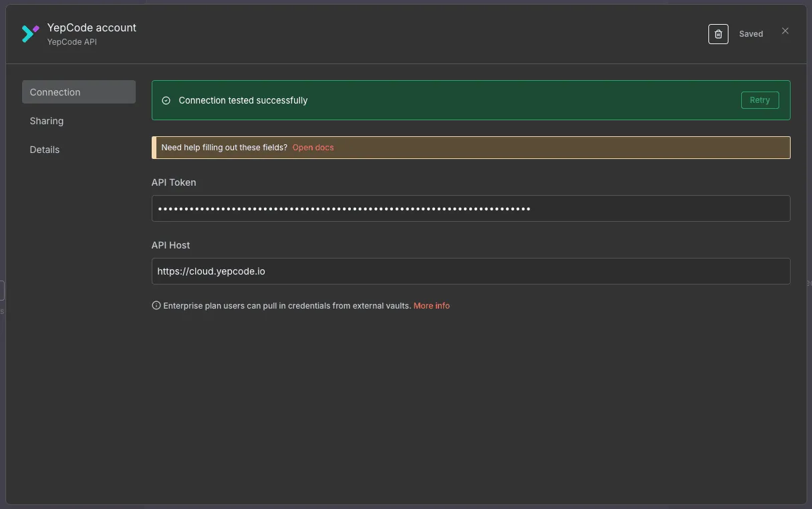Click the API Token label
This screenshot has width=812, height=509.
point(174,182)
